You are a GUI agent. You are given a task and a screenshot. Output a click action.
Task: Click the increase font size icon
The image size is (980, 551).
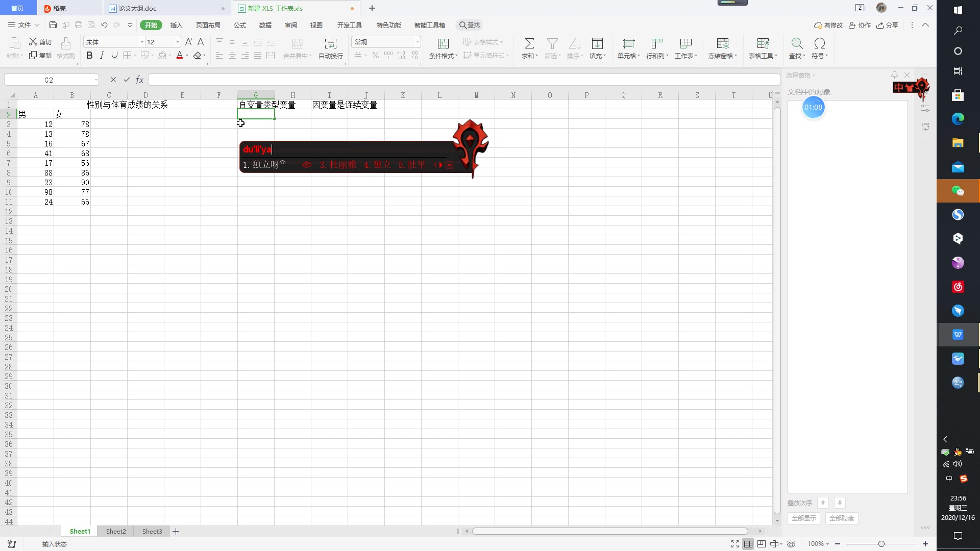coord(188,42)
